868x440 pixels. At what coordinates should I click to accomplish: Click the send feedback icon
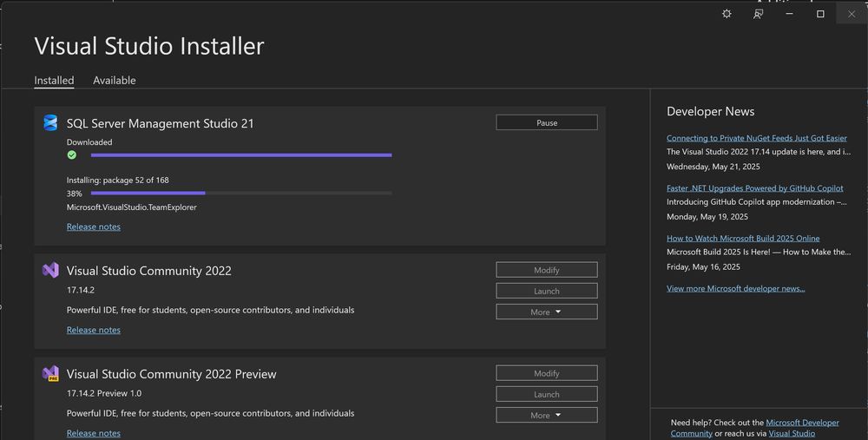pos(758,14)
